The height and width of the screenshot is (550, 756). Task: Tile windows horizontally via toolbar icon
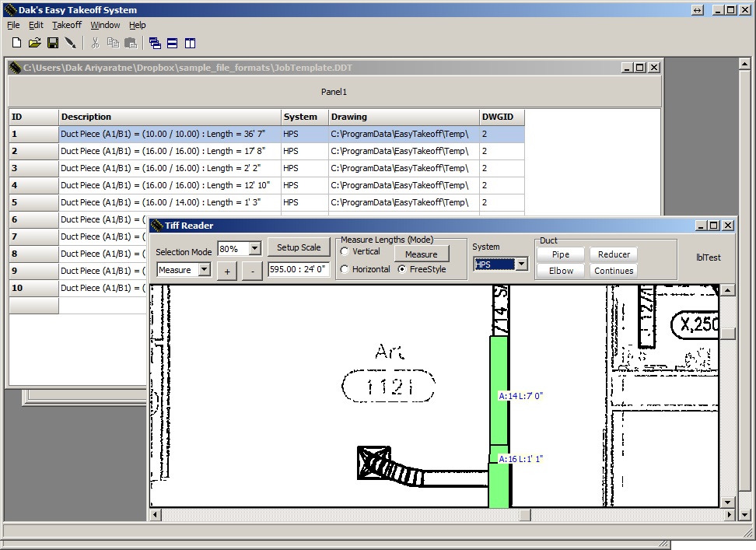[x=172, y=43]
